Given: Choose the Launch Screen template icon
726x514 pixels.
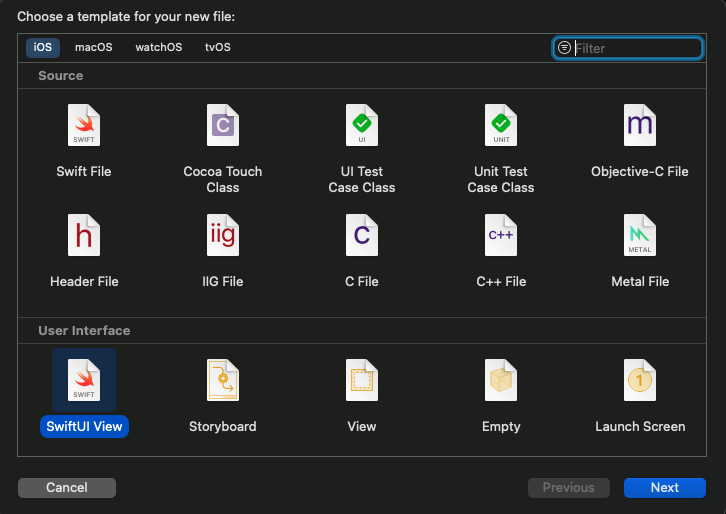Looking at the screenshot, I should [639, 380].
